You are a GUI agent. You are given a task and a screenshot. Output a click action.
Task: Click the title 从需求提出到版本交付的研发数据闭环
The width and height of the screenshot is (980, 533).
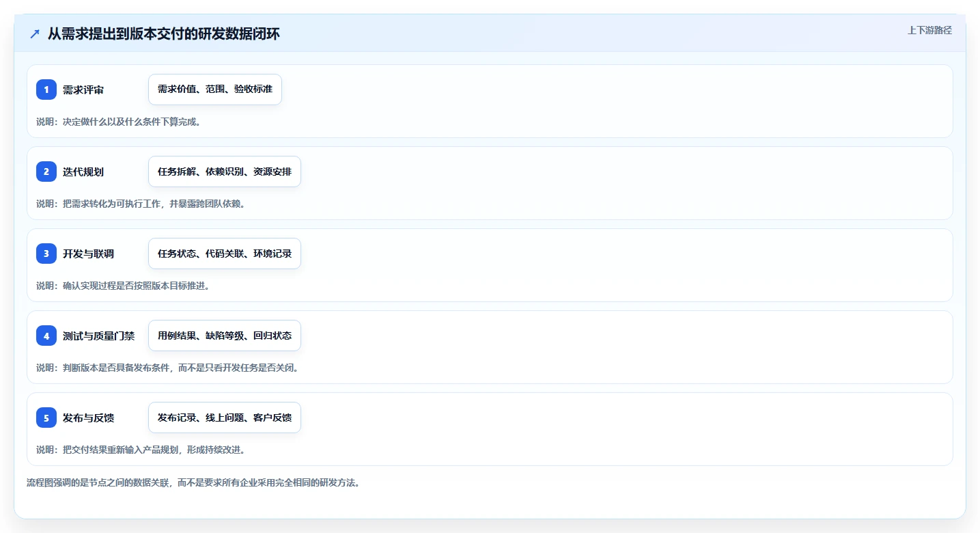pyautogui.click(x=163, y=34)
